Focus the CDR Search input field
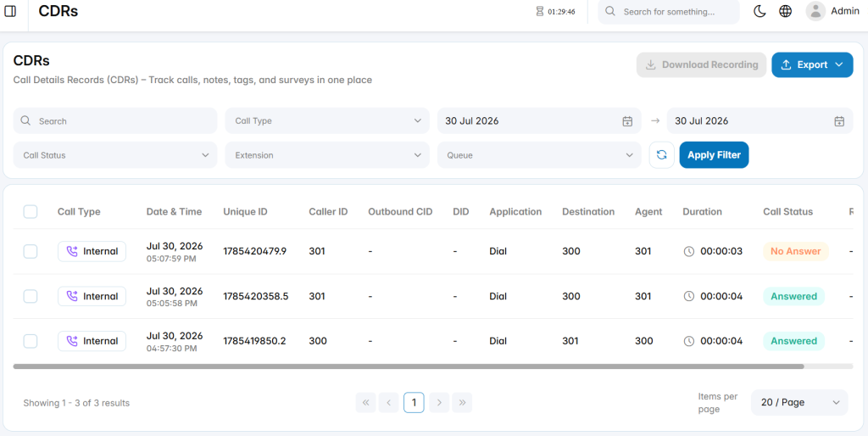This screenshot has height=436, width=868. click(115, 120)
